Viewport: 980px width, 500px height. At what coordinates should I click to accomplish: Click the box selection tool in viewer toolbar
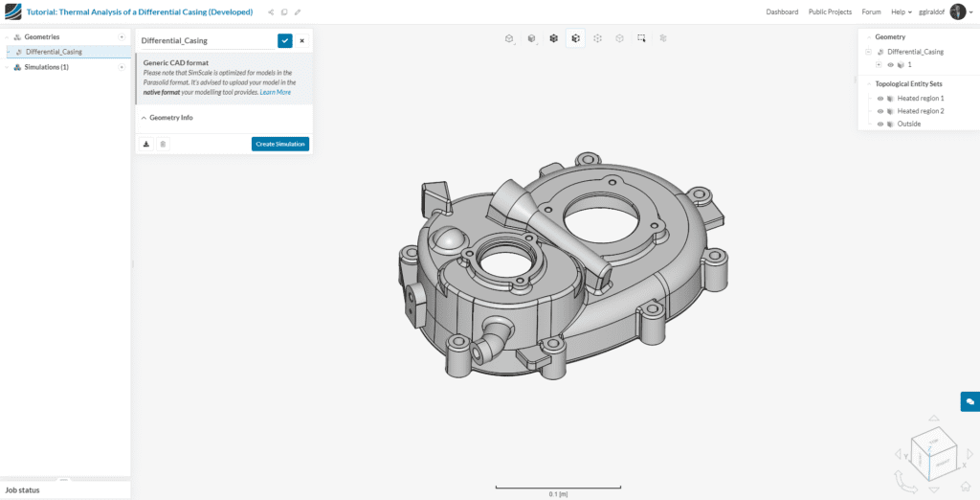(641, 38)
